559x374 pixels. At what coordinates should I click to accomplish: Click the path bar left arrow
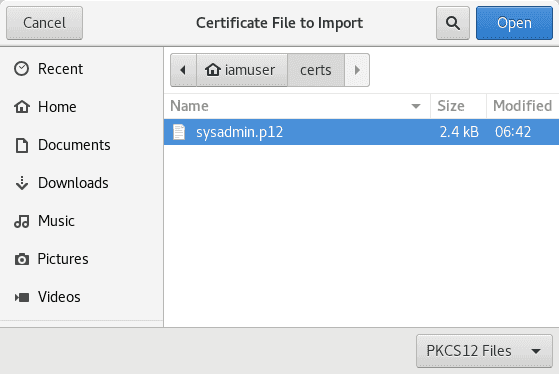pos(183,70)
